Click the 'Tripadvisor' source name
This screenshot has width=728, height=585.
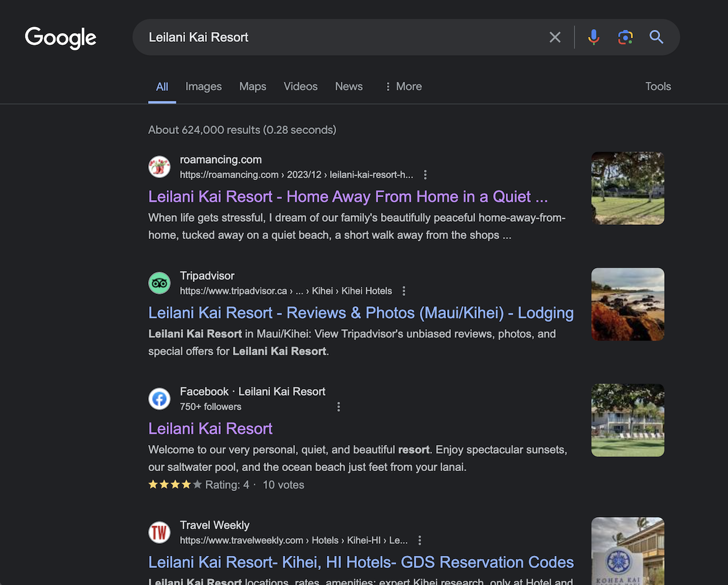(x=207, y=276)
